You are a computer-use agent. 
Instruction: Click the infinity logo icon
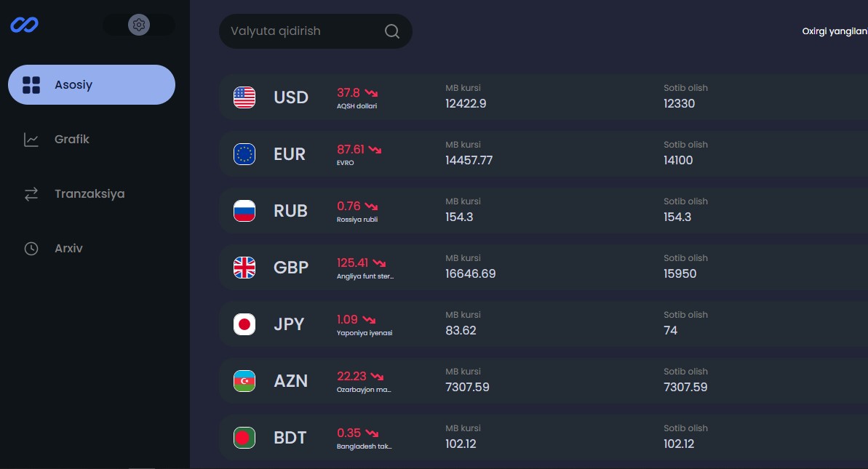click(x=25, y=25)
